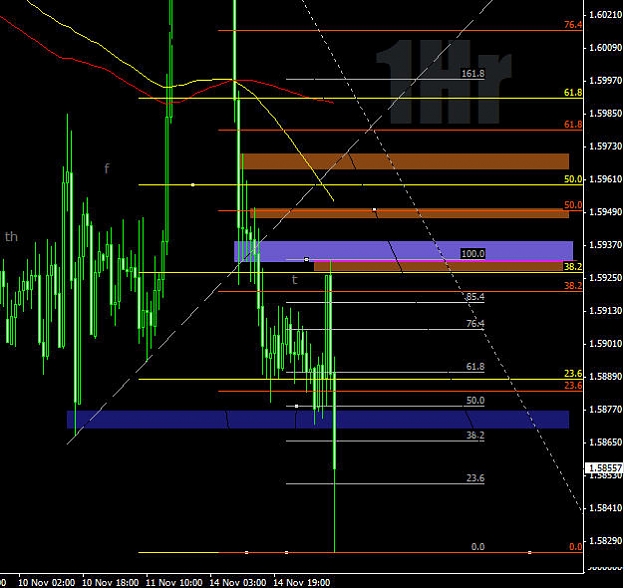Click price axis value 1.60210

(x=605, y=15)
